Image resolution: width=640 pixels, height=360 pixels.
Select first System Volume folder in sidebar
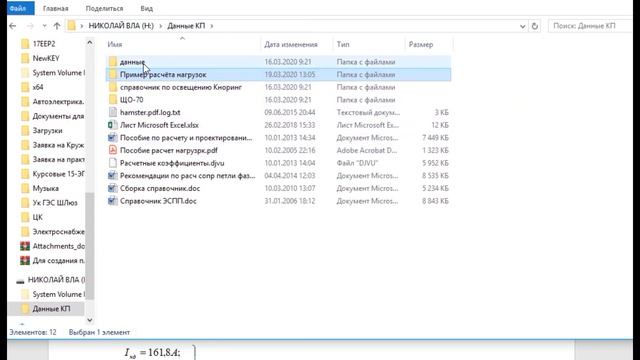pyautogui.click(x=58, y=73)
